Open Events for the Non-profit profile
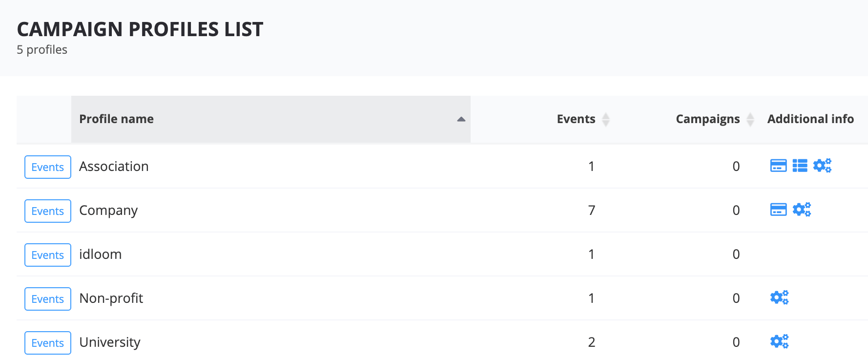Viewport: 868px width, 360px height. 48,299
